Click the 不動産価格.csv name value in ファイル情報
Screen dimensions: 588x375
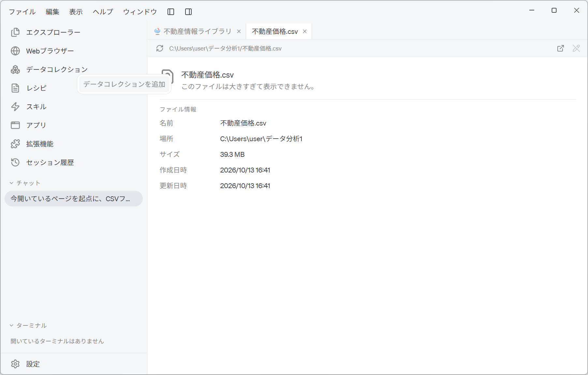pos(243,123)
